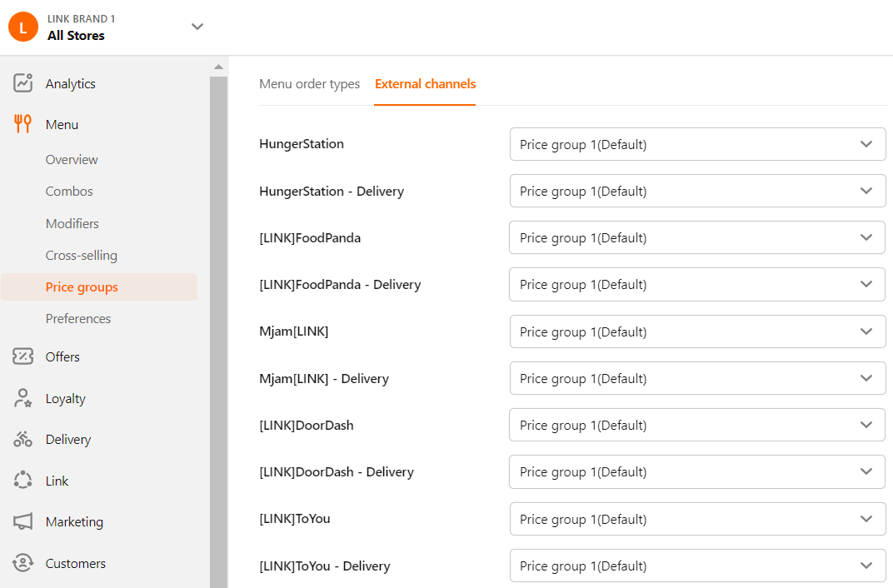Viewport: 893px width, 588px height.
Task: Click the sidebar vertical scrollbar track
Action: pyautogui.click(x=218, y=331)
